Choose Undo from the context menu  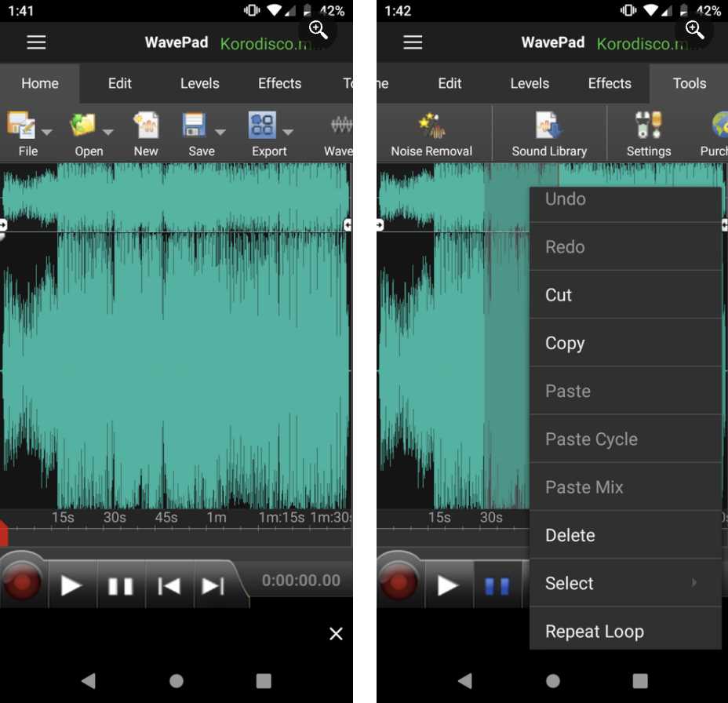tap(625, 204)
